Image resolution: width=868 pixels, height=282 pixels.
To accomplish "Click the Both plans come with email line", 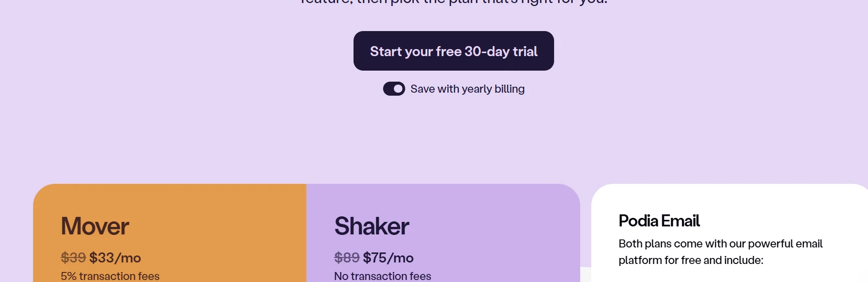I will point(720,244).
